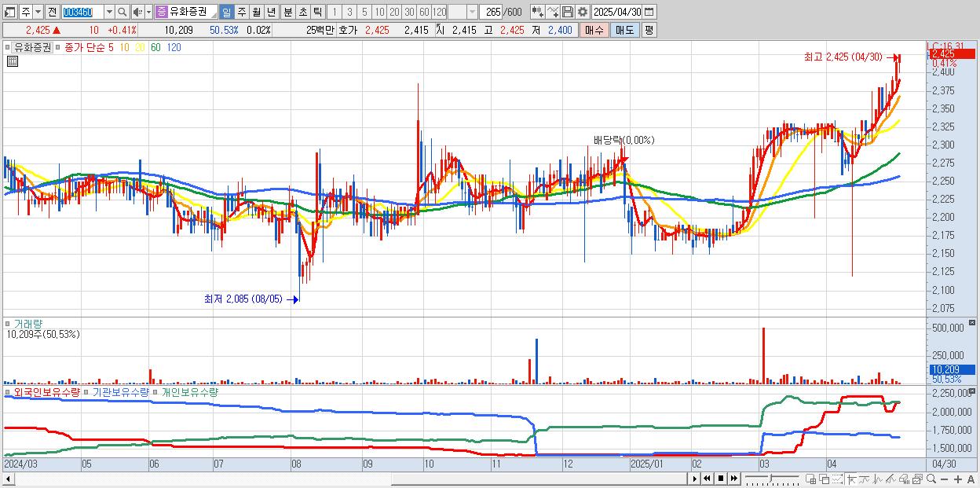Click the 호가 quote label
The width and height of the screenshot is (980, 488).
[x=348, y=30]
